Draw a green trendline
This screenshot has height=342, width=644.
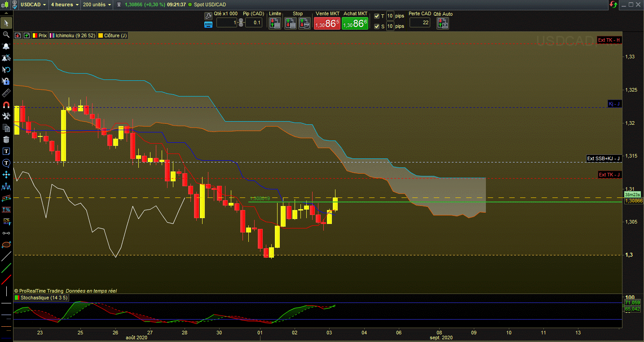coord(6,268)
